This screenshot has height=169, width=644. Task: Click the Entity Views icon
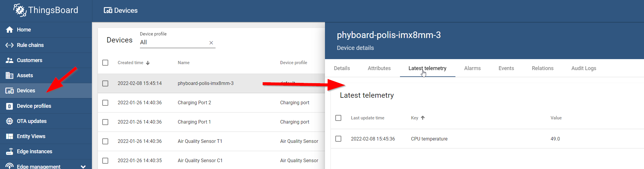click(9, 136)
